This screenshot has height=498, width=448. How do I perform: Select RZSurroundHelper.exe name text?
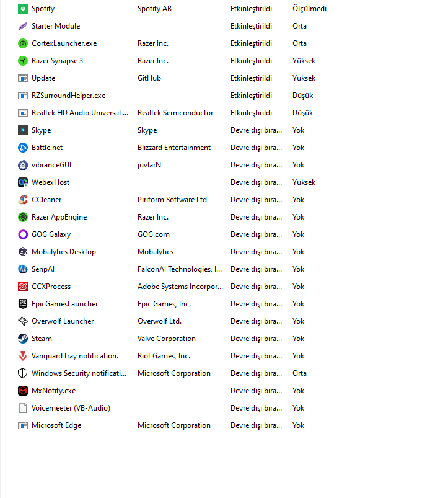(x=69, y=96)
